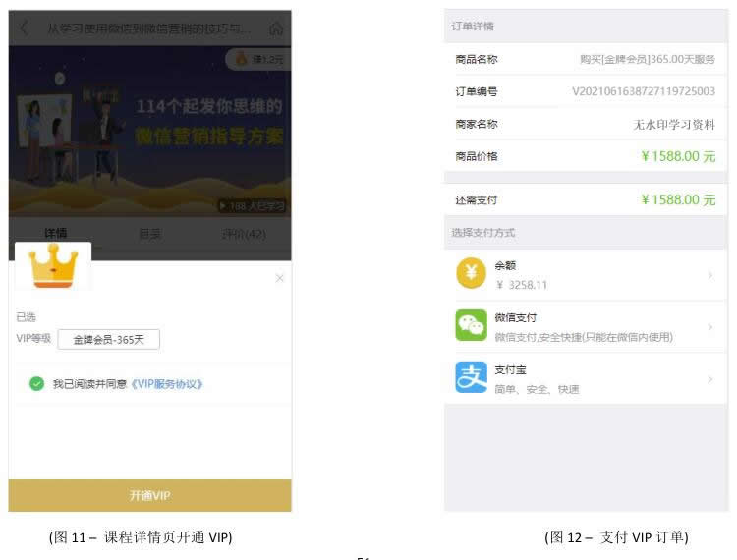Switch to the 评价(42) tab
Viewport: 737px width, 560px height.
pyautogui.click(x=244, y=234)
